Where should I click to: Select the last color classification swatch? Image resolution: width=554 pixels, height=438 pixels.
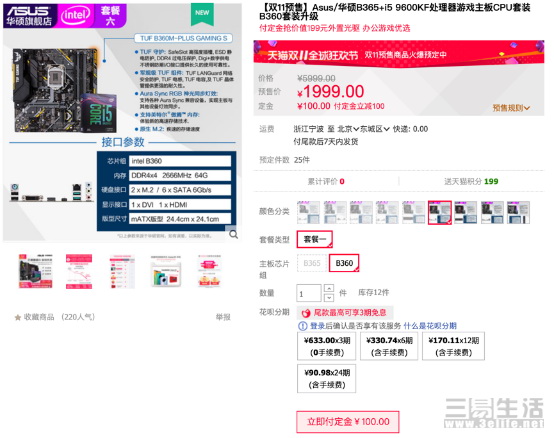[518, 212]
